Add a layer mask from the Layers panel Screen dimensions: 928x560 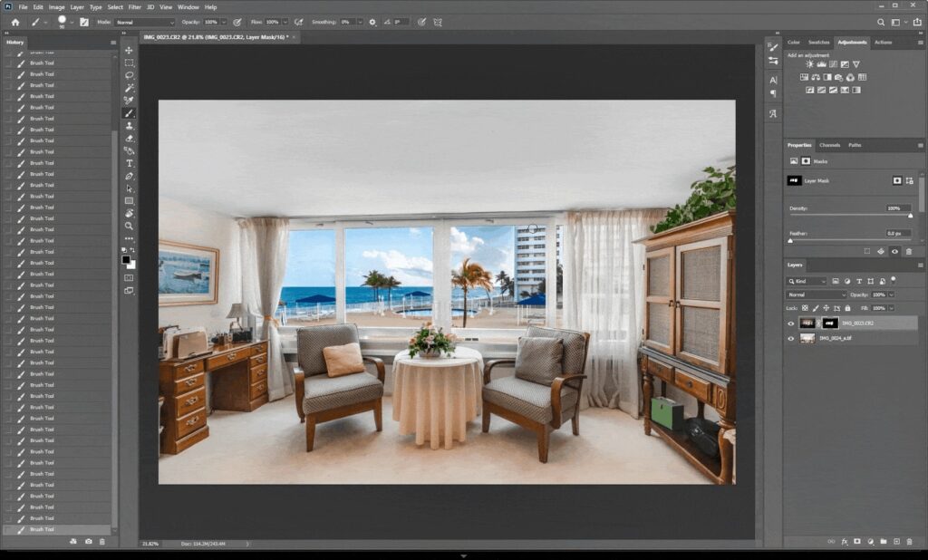[x=856, y=541]
